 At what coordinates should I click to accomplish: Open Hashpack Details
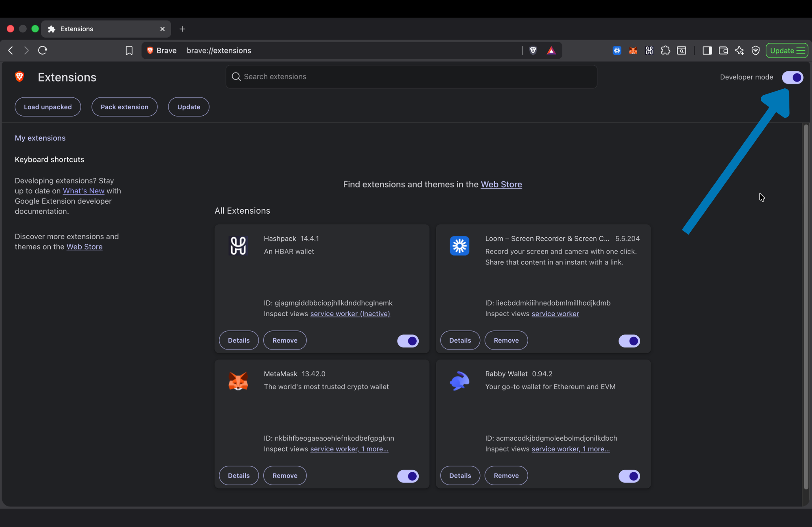coord(239,340)
